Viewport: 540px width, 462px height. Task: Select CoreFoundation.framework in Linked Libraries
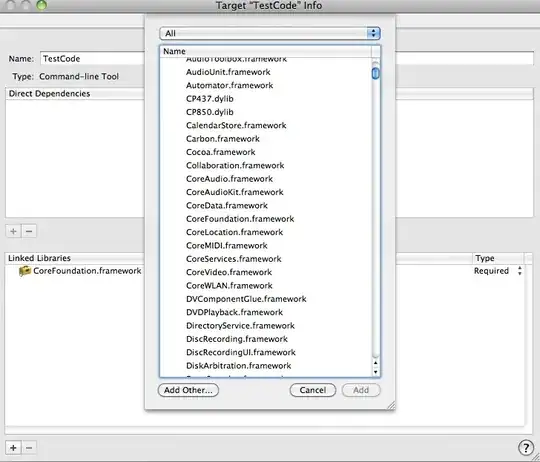coord(87,271)
